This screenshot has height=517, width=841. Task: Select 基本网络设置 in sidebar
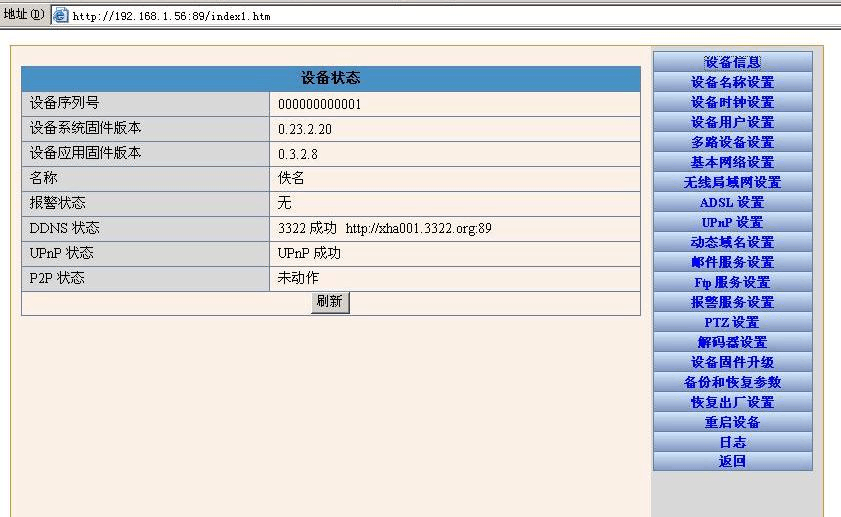[x=732, y=162]
